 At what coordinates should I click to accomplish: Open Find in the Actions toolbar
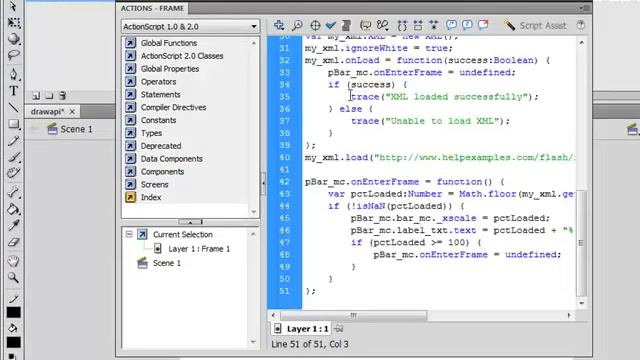[x=297, y=25]
